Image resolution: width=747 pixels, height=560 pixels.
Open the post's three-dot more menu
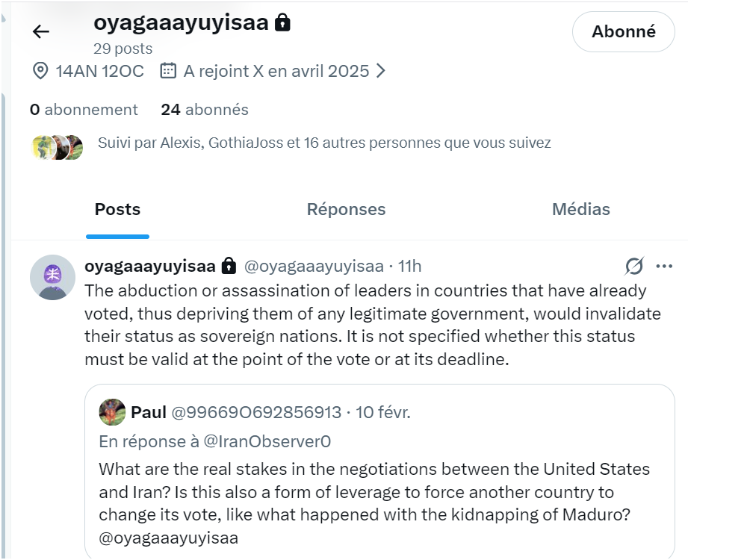coord(664,266)
